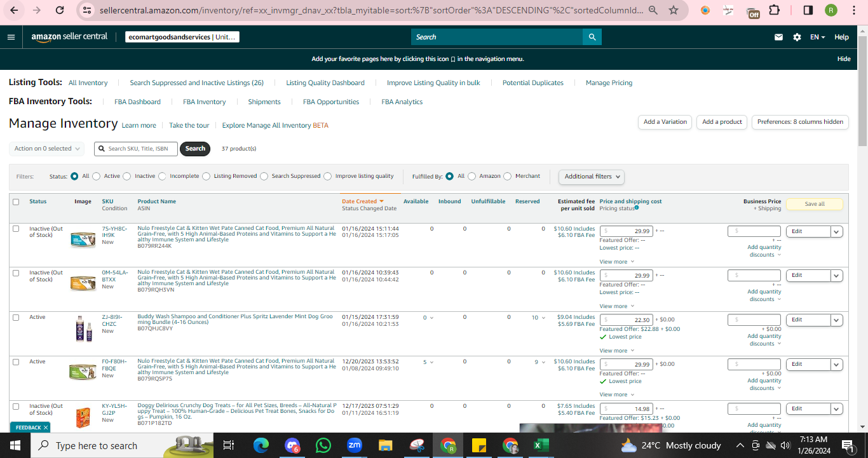868x458 pixels.
Task: Click the pricing status info icon
Action: 637,208
